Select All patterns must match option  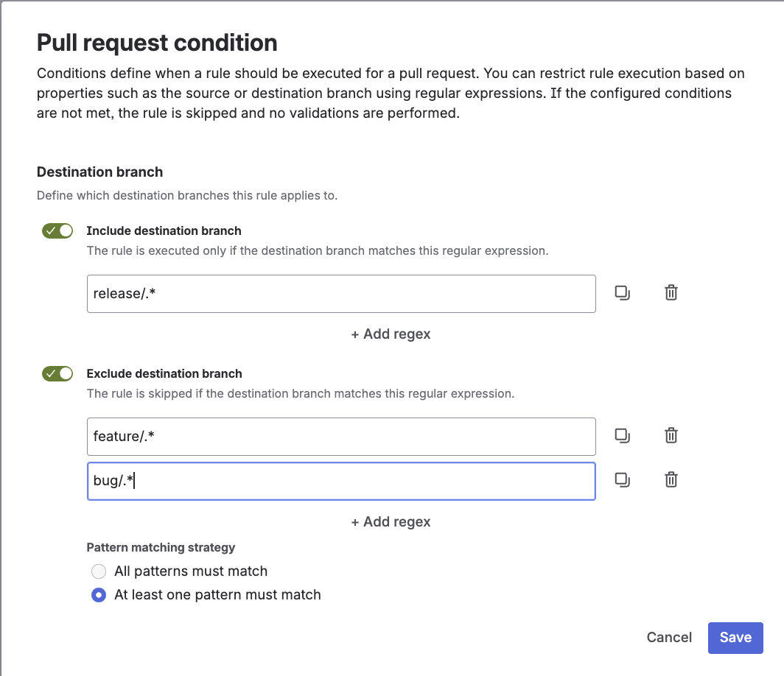point(99,571)
